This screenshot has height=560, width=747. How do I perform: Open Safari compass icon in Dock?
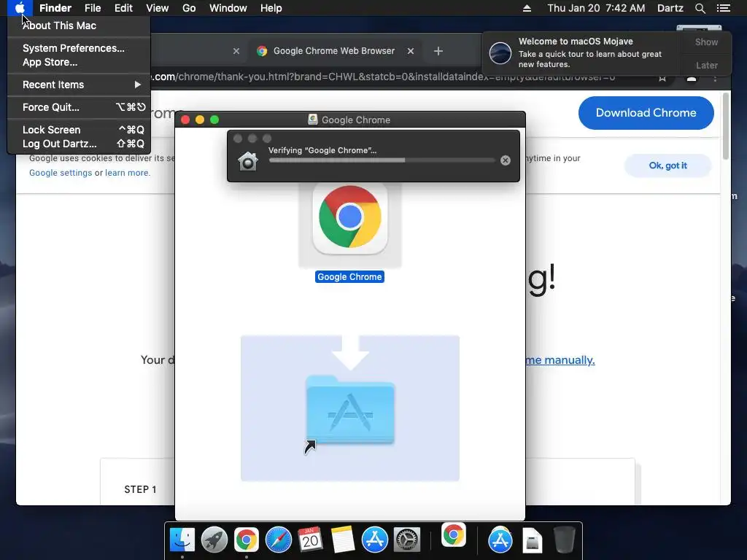coord(279,540)
